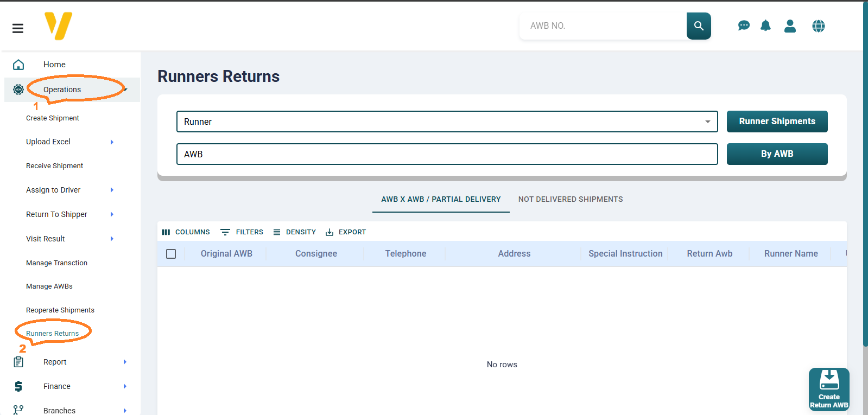The image size is (868, 415).
Task: Select Runners Returns in sidebar
Action: click(53, 334)
